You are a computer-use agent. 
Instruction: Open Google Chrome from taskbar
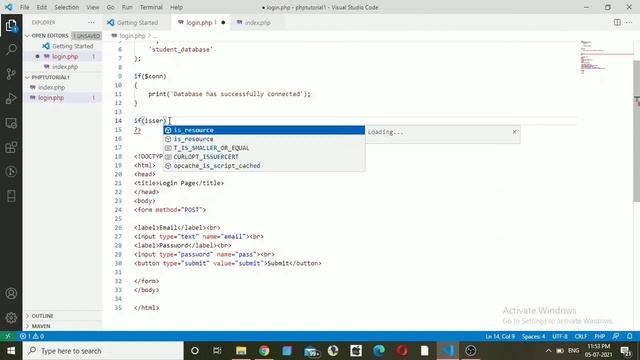264,351
